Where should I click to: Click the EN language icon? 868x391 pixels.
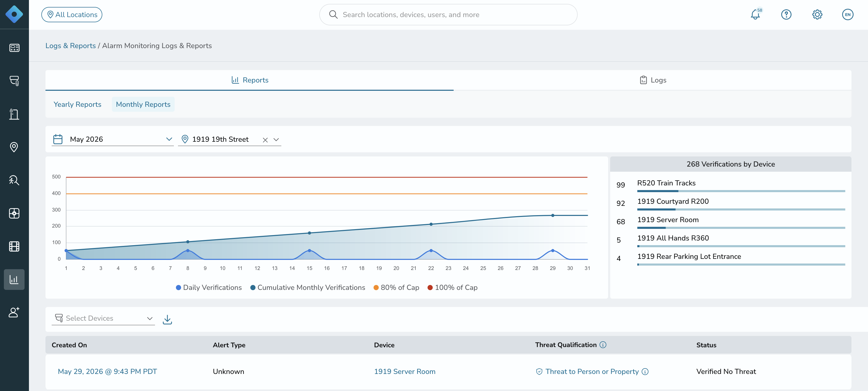[847, 14]
